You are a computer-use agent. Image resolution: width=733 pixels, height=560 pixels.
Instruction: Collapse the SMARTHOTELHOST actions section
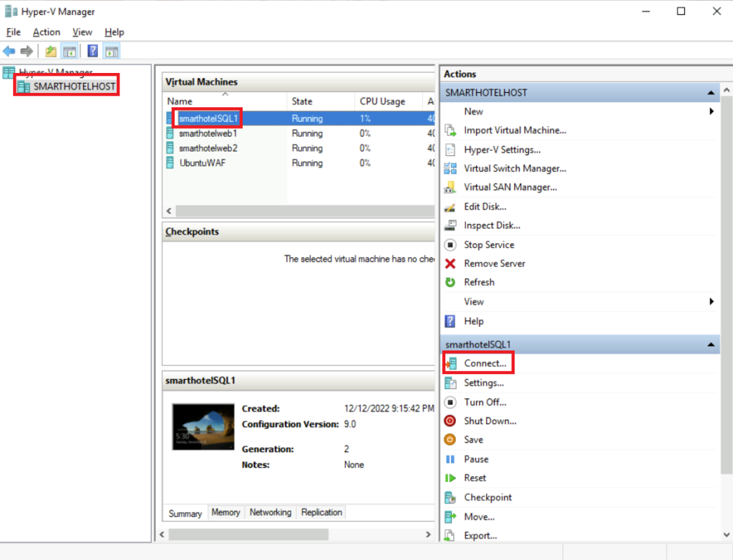pos(711,93)
